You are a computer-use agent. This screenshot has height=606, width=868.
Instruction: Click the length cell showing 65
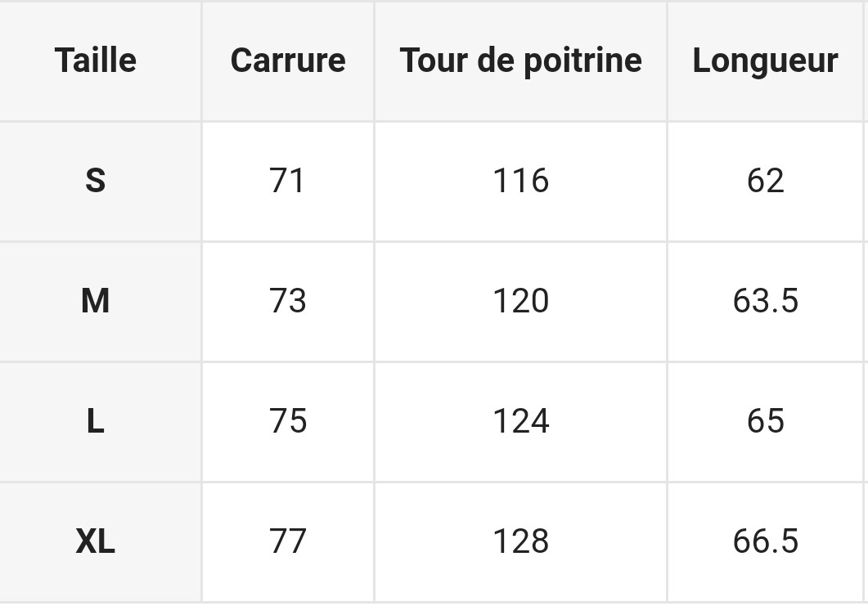pyautogui.click(x=765, y=421)
